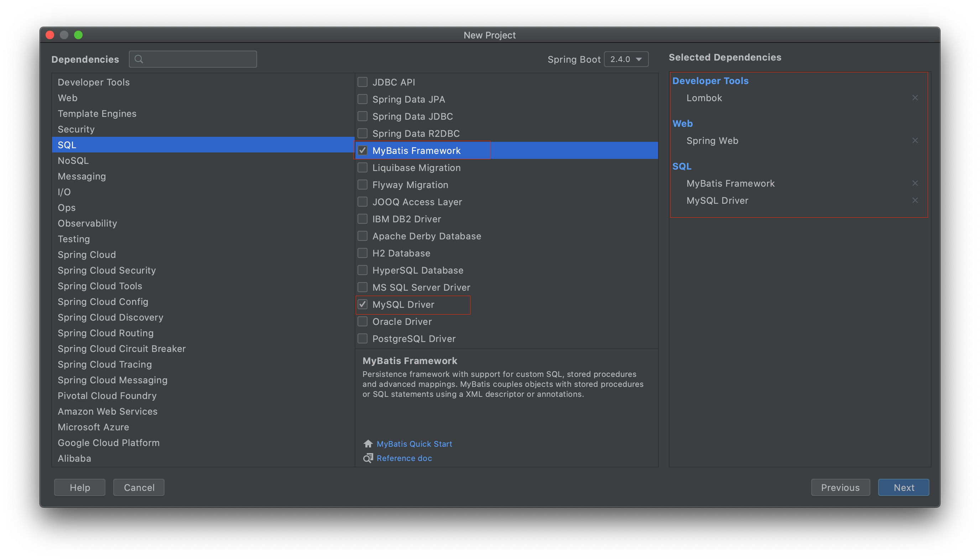
Task: Select the Alibaba category
Action: pos(203,458)
